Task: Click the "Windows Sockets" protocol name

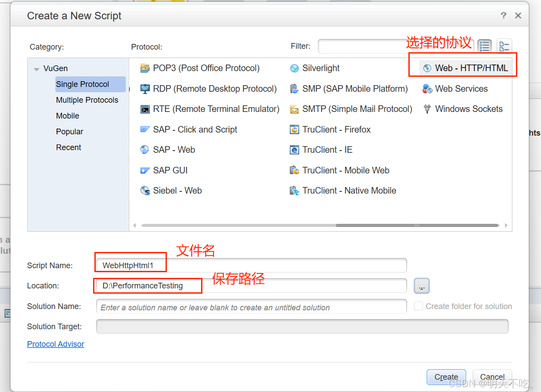Action: pyautogui.click(x=469, y=109)
